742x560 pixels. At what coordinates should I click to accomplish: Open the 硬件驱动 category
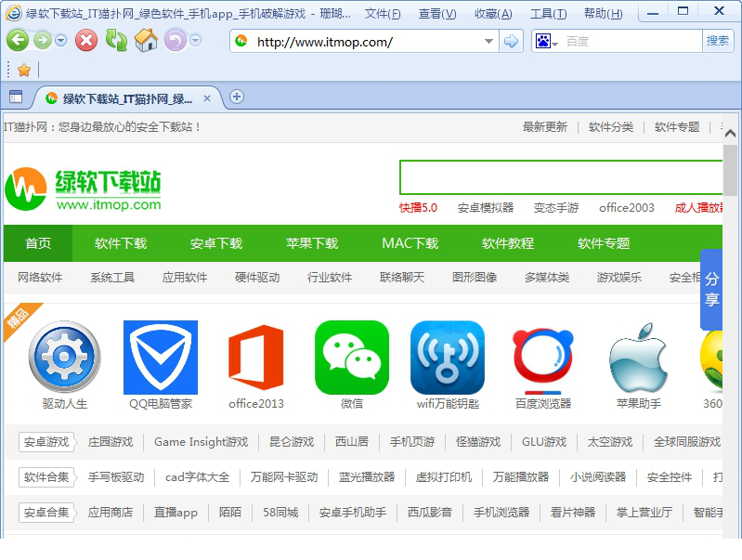pos(257,278)
